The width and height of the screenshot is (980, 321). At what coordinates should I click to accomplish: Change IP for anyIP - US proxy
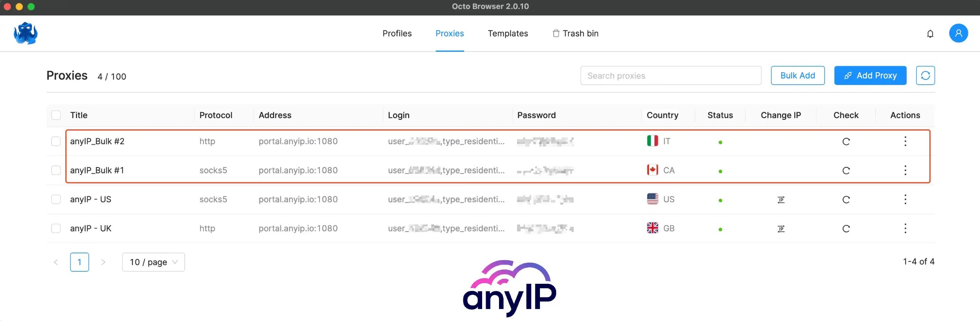[x=781, y=200]
